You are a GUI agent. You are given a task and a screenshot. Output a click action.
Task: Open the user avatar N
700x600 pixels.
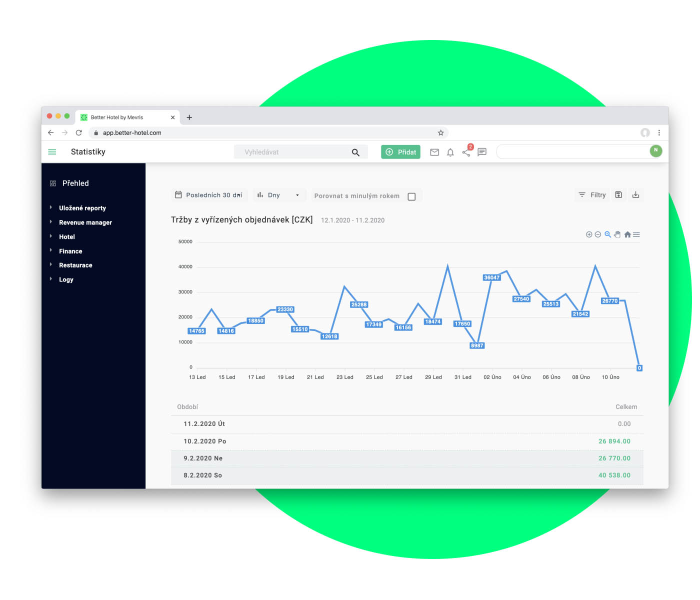point(656,150)
